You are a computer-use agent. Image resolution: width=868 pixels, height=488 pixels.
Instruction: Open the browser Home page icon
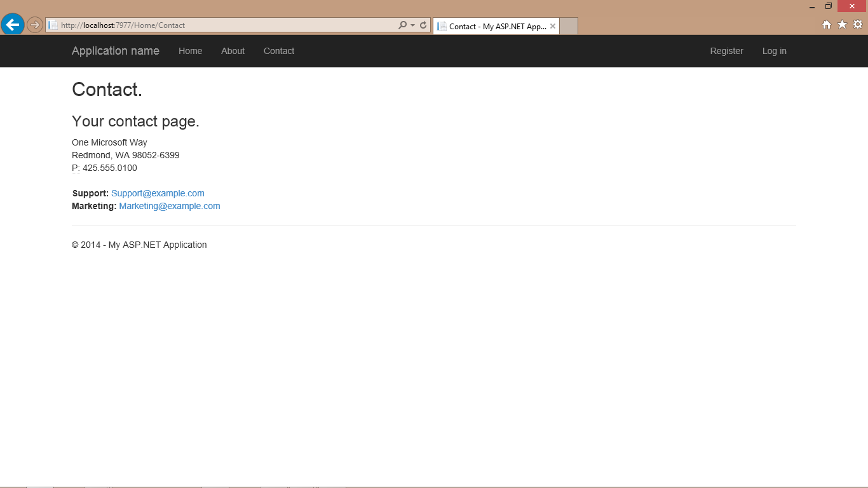click(827, 25)
